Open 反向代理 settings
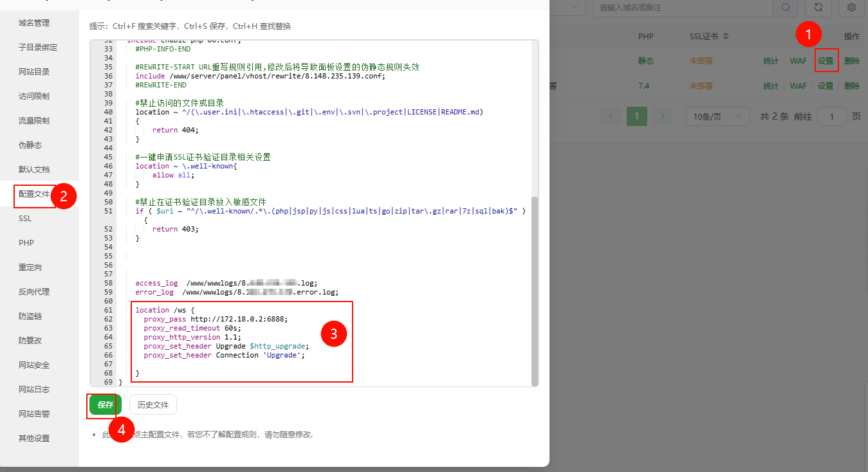The height and width of the screenshot is (472, 868). pyautogui.click(x=34, y=292)
